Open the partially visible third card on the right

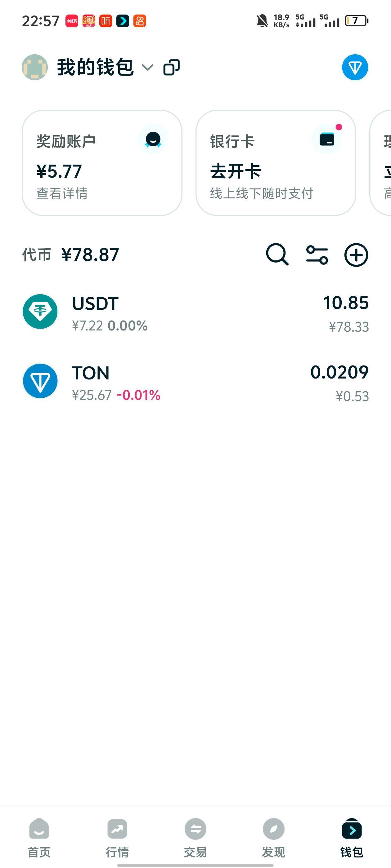[x=380, y=163]
